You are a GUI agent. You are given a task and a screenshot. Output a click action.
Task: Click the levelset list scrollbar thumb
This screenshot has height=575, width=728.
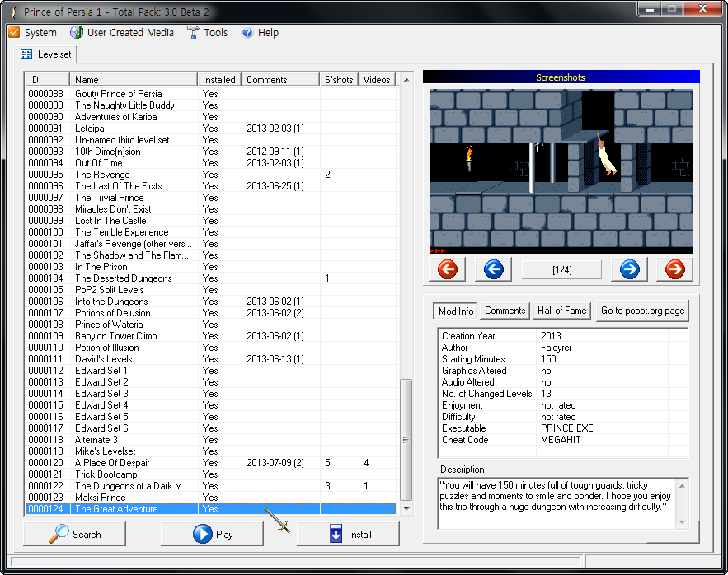406,439
